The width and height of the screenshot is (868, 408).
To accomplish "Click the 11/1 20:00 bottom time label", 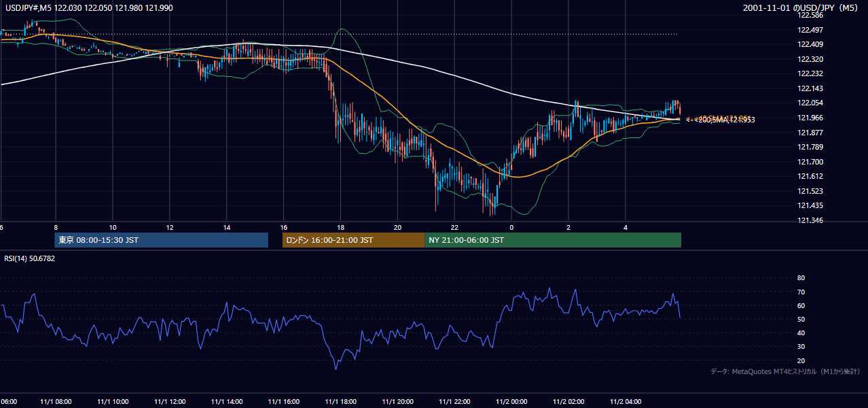I will tap(398, 401).
